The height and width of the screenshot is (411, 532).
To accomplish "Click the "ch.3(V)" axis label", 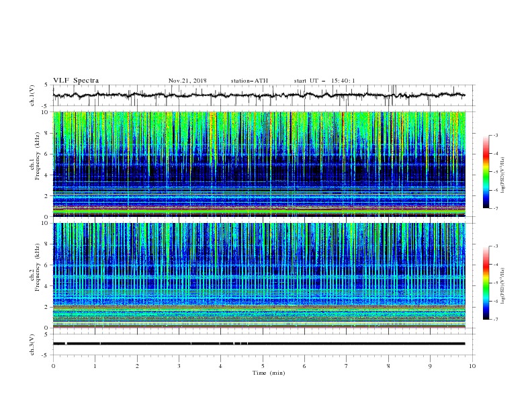I will tap(32, 345).
